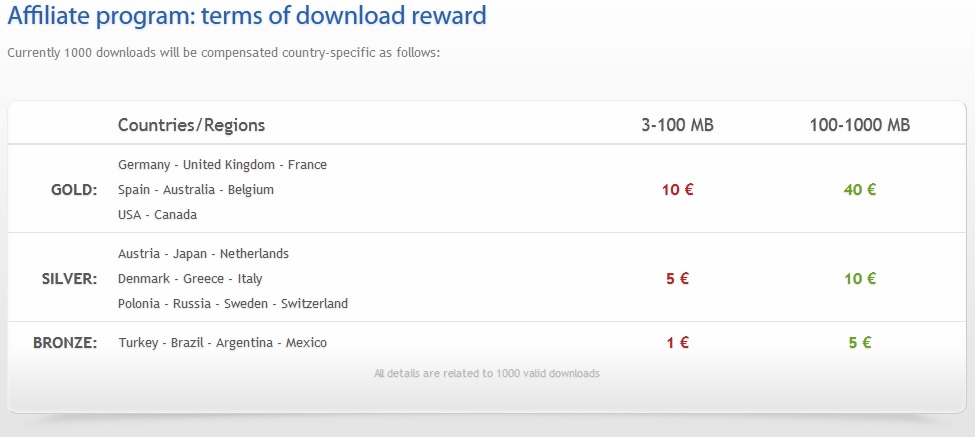Click the GOLD row label
Screen dimensions: 975x437
click(x=74, y=190)
